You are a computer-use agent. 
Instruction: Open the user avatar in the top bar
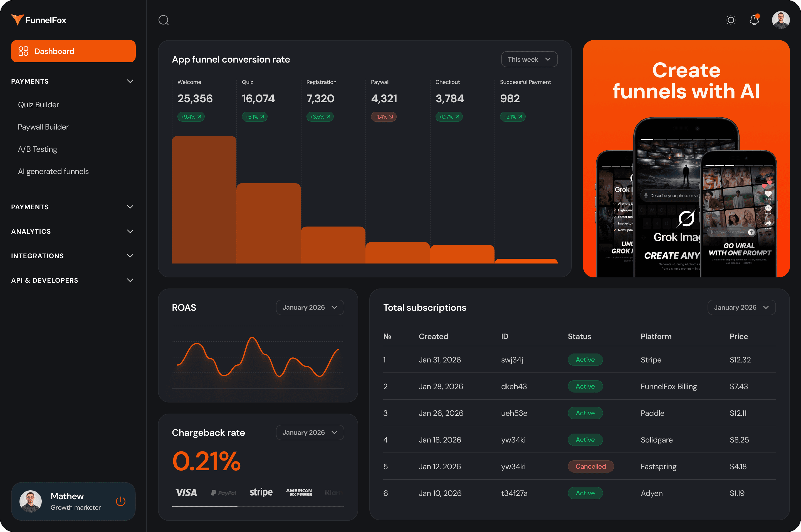pyautogui.click(x=781, y=20)
